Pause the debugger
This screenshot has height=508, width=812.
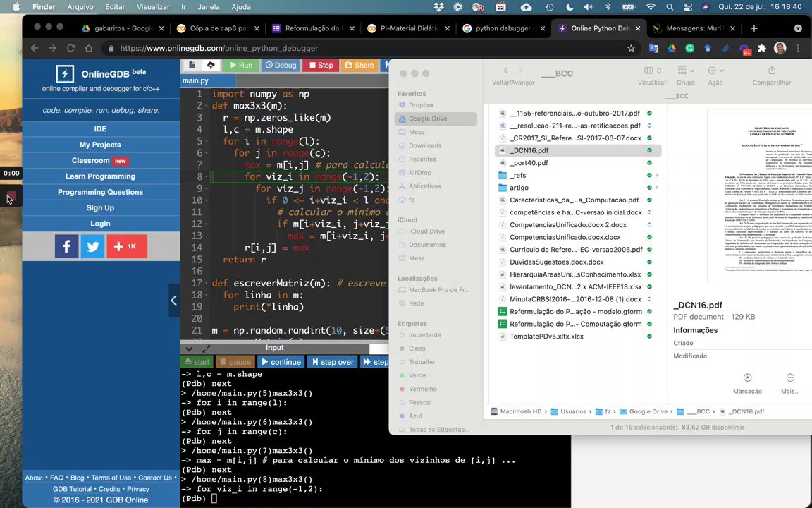pos(235,362)
